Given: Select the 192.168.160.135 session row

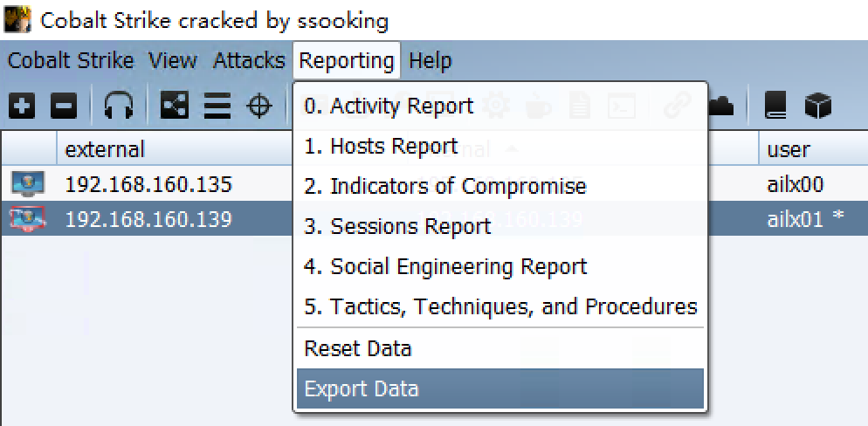Looking at the screenshot, I should 148,184.
